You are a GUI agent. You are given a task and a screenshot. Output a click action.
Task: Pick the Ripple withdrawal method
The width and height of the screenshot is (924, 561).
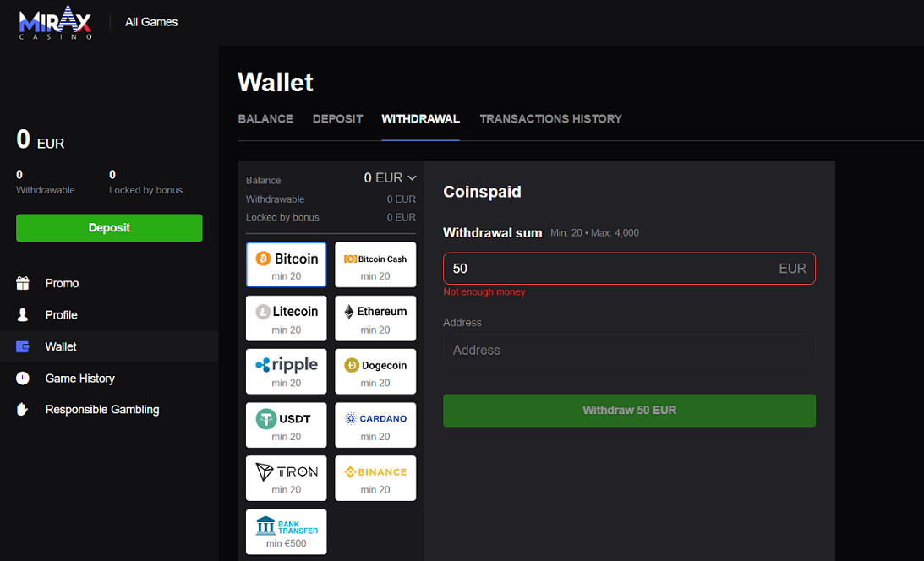(287, 372)
